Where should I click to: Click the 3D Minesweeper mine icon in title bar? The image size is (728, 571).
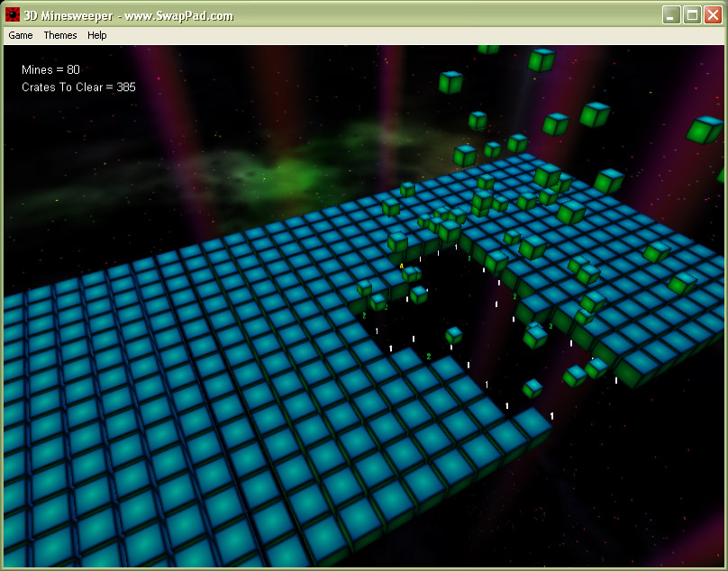[x=13, y=14]
